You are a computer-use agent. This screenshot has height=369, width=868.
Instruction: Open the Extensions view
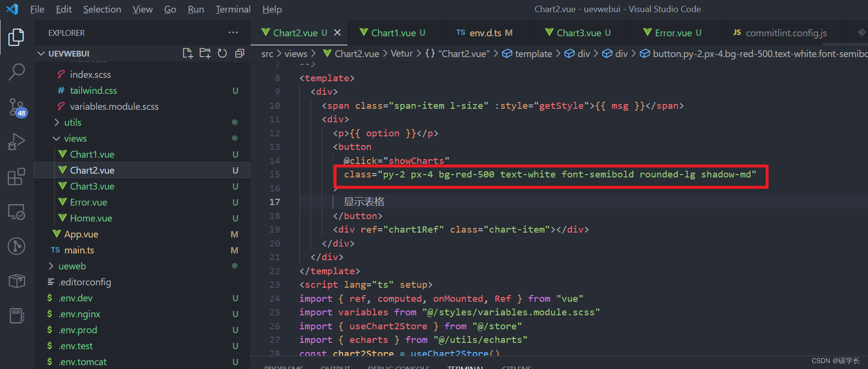point(16,177)
